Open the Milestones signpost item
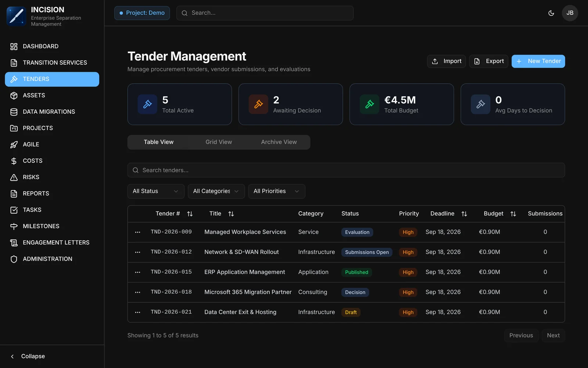The width and height of the screenshot is (588, 368). (52, 226)
